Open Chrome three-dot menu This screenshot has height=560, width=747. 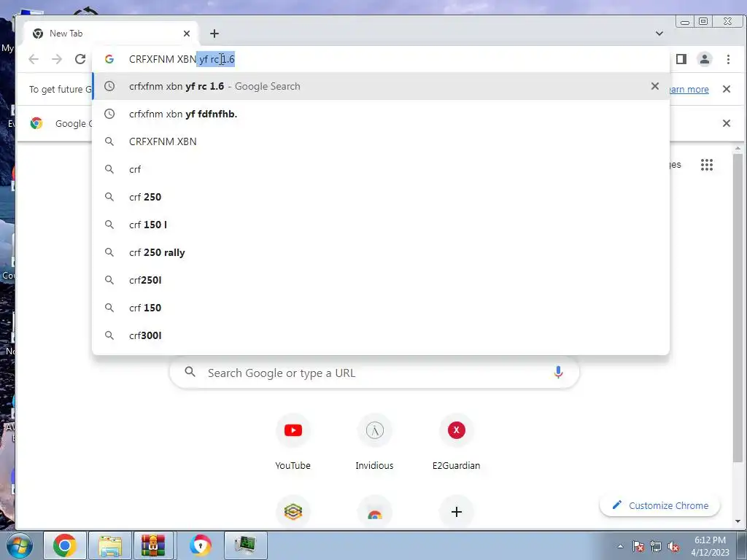(728, 59)
